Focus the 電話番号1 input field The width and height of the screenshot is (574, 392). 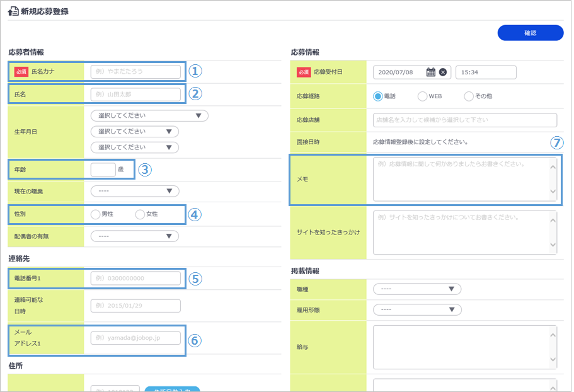[135, 278]
